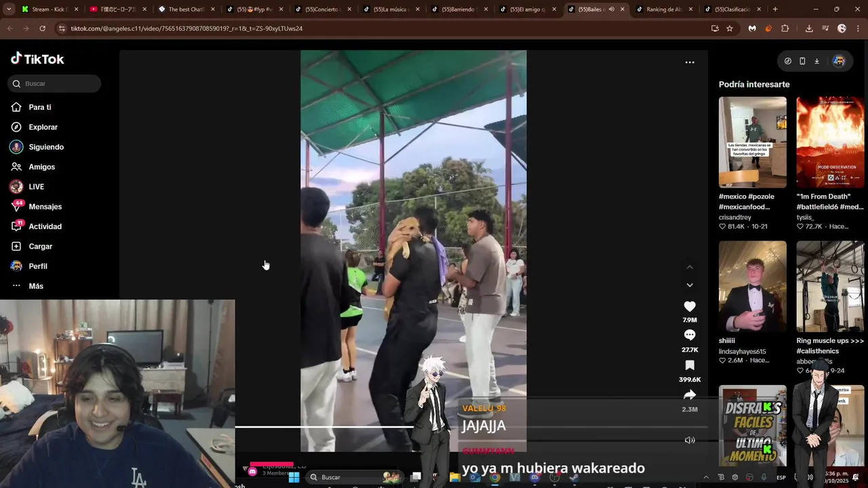Viewport: 868px width, 488px height.
Task: Go back in browser history
Action: point(9,28)
